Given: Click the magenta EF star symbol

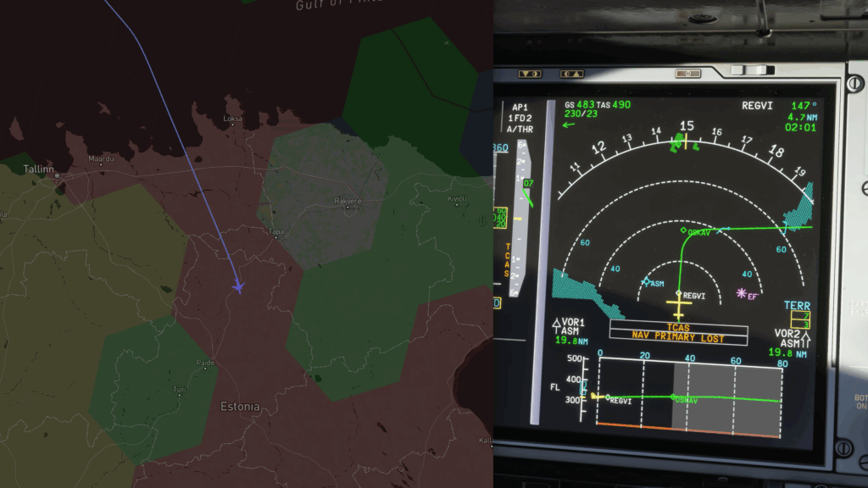Looking at the screenshot, I should (742, 294).
